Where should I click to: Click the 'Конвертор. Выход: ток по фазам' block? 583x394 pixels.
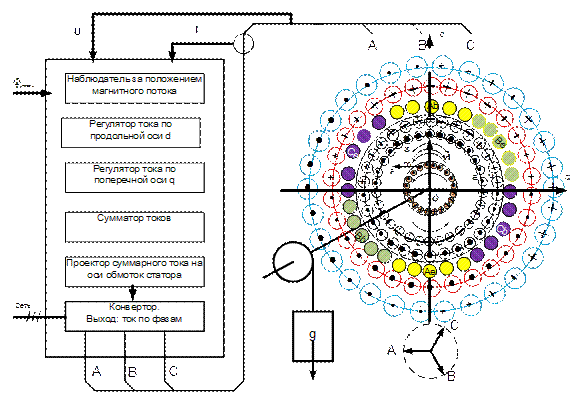135,316
